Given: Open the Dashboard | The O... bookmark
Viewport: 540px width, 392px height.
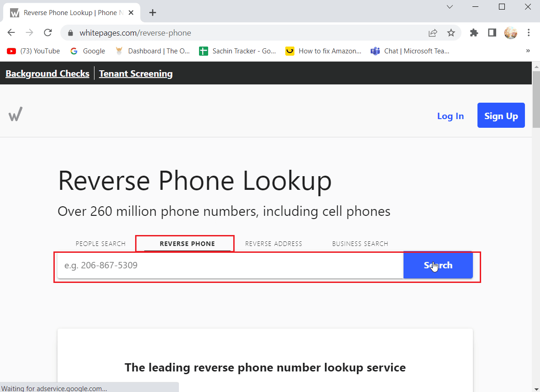Looking at the screenshot, I should tap(152, 51).
